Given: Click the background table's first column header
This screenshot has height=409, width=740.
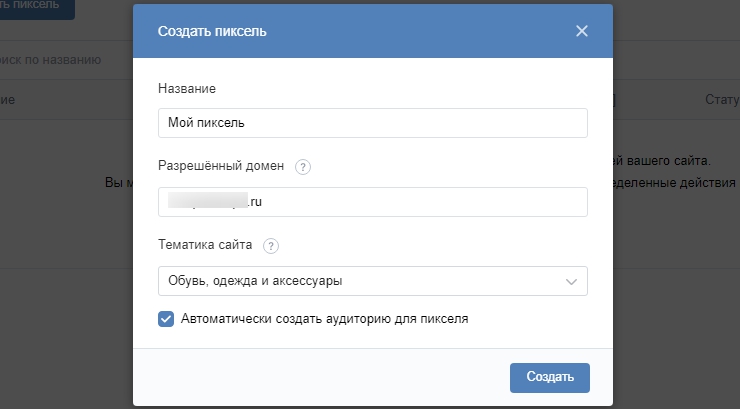Looking at the screenshot, I should click(7, 101).
